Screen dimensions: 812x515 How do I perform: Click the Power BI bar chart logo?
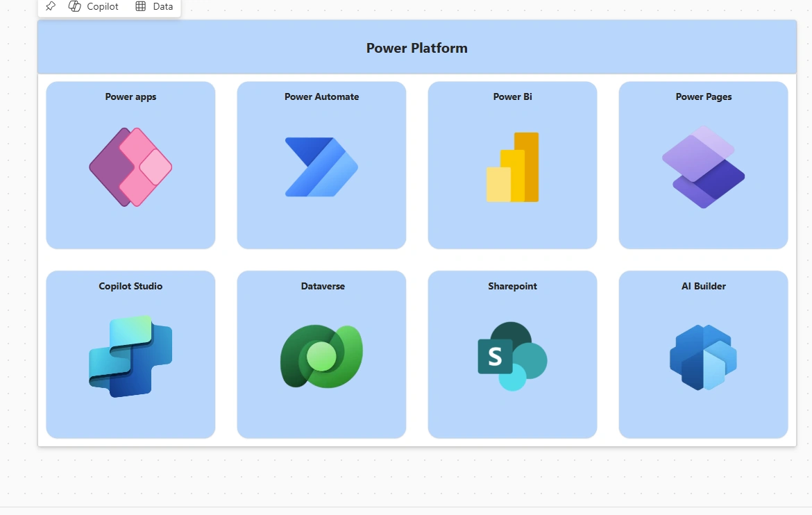coord(513,167)
